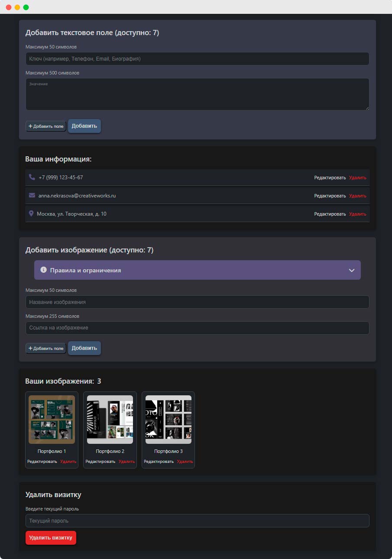Click into the current password field
Viewport: 392px width, 559px height.
tap(197, 520)
